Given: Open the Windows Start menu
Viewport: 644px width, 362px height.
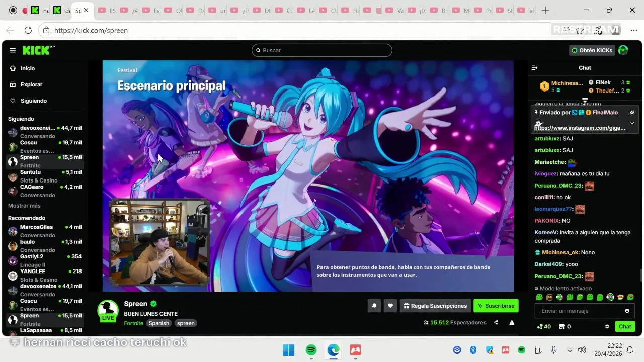Looking at the screenshot, I should pyautogui.click(x=289, y=350).
